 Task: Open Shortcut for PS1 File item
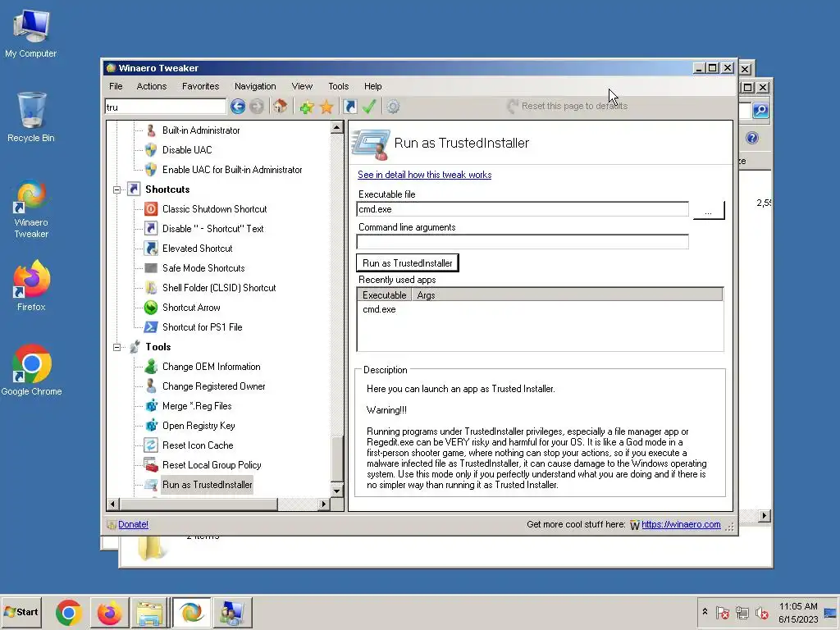point(202,327)
